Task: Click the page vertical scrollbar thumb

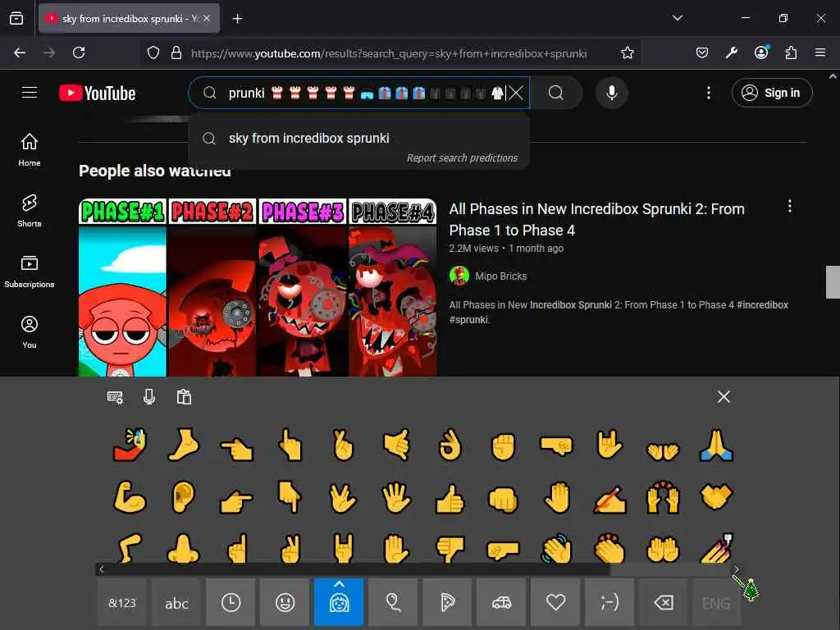Action: pyautogui.click(x=833, y=282)
